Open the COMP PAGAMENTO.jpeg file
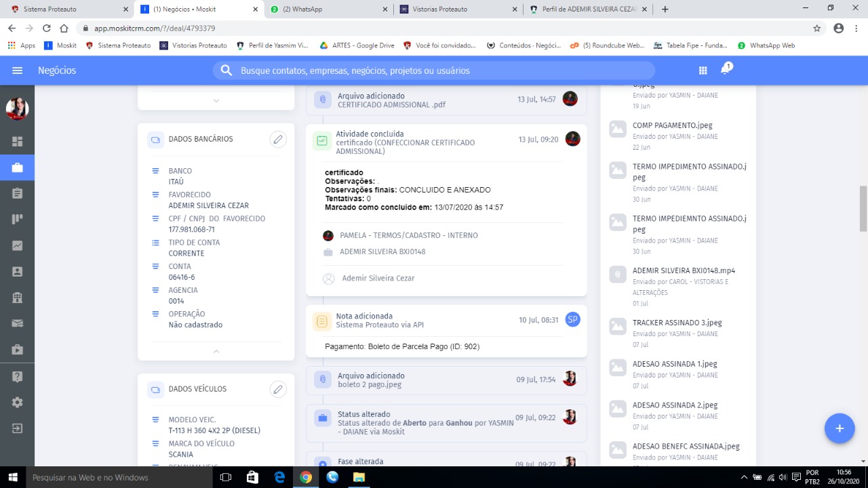 672,125
